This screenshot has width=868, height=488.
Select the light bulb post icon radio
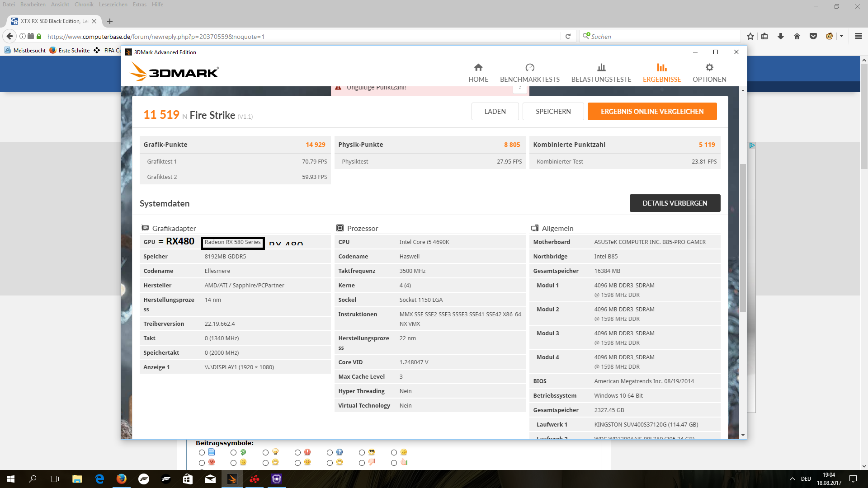pos(266,452)
